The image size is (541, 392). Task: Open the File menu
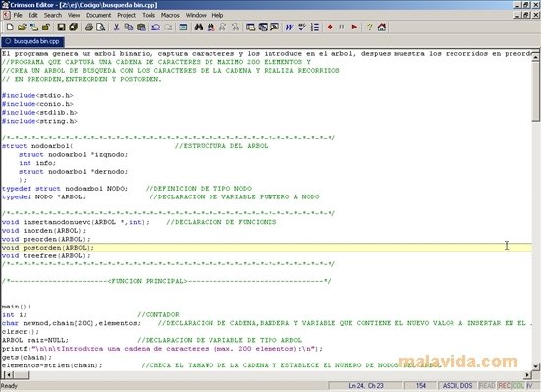pos(18,15)
